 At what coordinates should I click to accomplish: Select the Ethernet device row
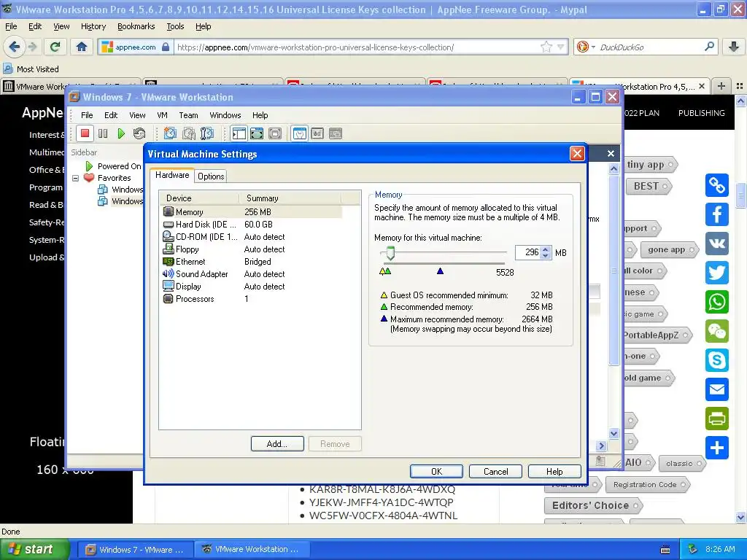252,262
